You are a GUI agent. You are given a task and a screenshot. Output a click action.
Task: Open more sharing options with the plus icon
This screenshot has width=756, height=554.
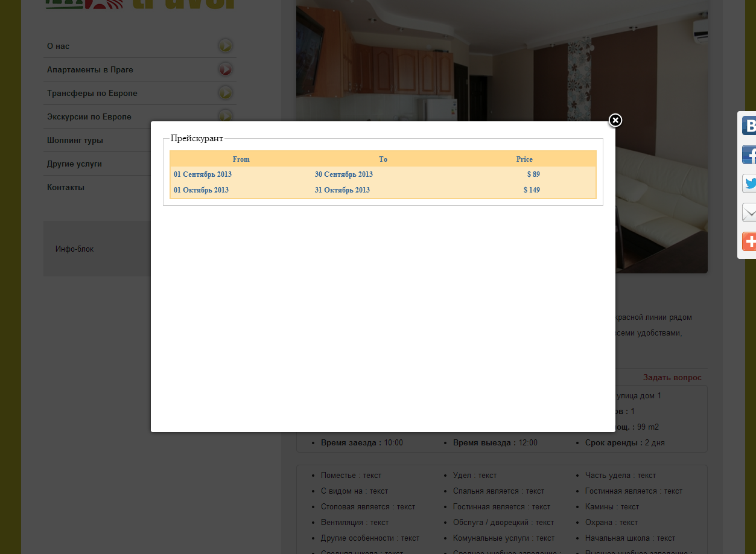(x=749, y=241)
